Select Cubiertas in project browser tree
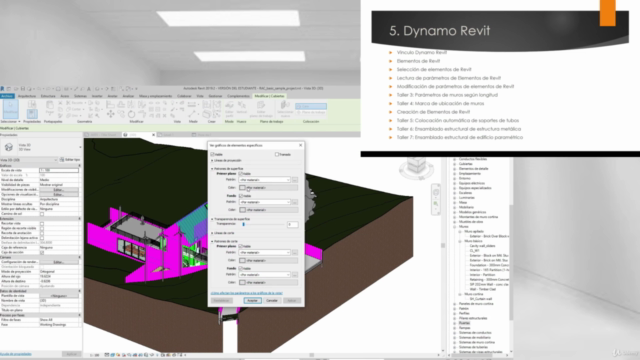Viewport: 640px width, 360px height. coord(465,164)
